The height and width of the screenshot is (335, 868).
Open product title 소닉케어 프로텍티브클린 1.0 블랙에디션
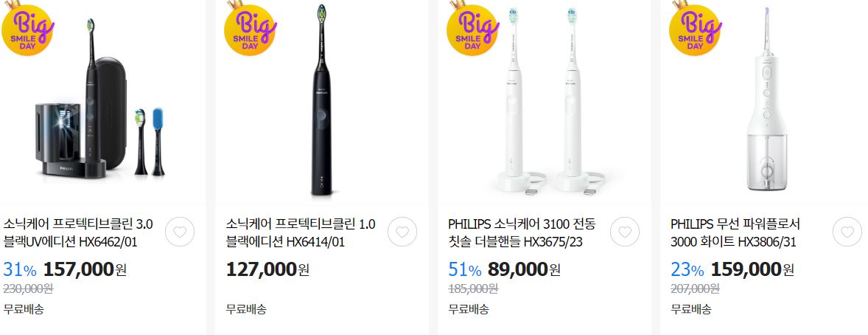(x=301, y=233)
